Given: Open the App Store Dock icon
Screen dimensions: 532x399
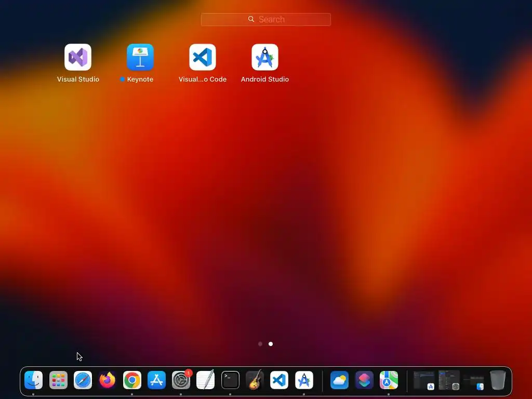Looking at the screenshot, I should coord(156,380).
